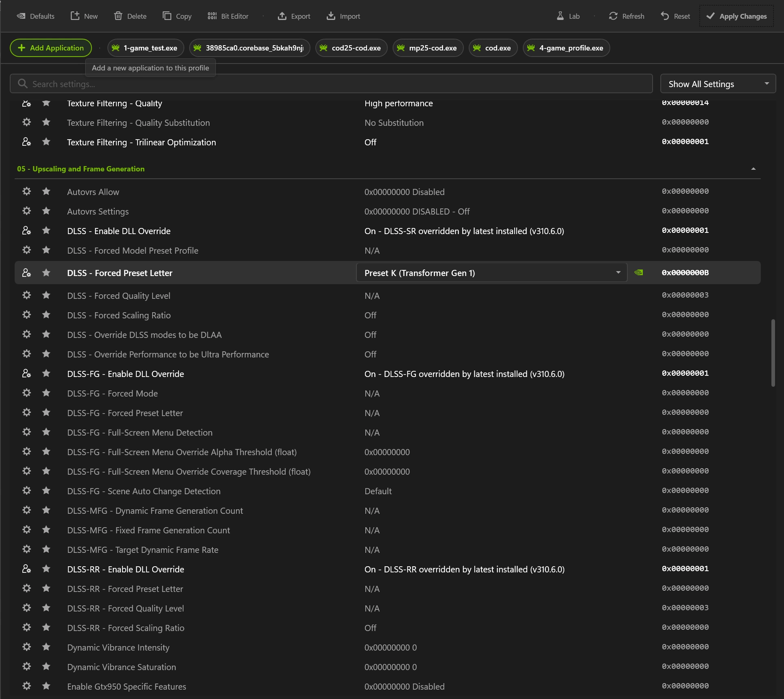Screen dimensions: 784x699
Task: Open the Show All Settings filter dropdown
Action: (718, 84)
